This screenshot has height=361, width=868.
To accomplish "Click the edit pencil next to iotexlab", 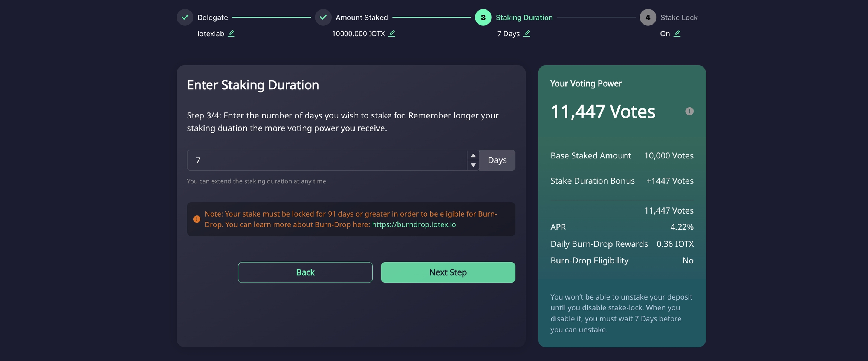I will click(231, 34).
